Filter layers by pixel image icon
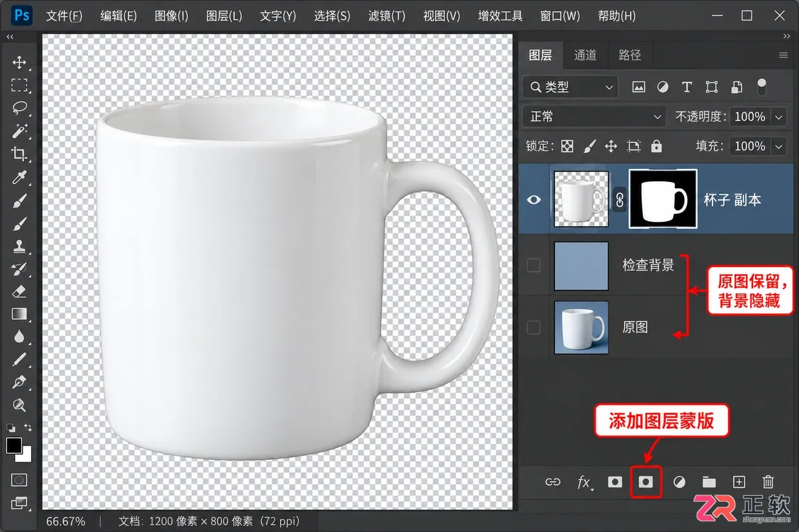The width and height of the screenshot is (799, 532). [639, 87]
